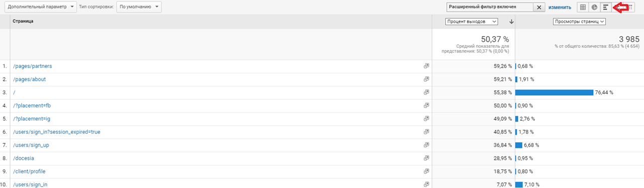
Task: Open /client/profile external link icon
Action: click(x=426, y=171)
